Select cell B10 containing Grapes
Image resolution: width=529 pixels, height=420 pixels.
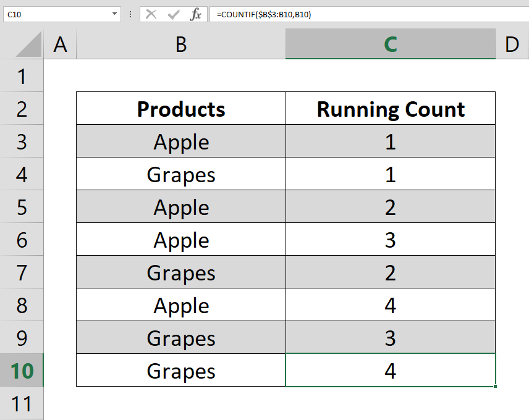(181, 370)
